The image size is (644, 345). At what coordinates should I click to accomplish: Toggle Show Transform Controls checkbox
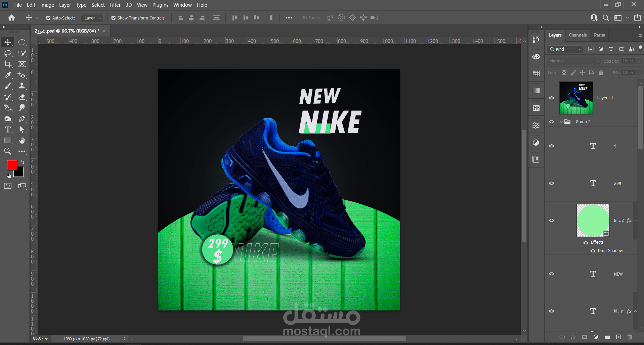114,18
